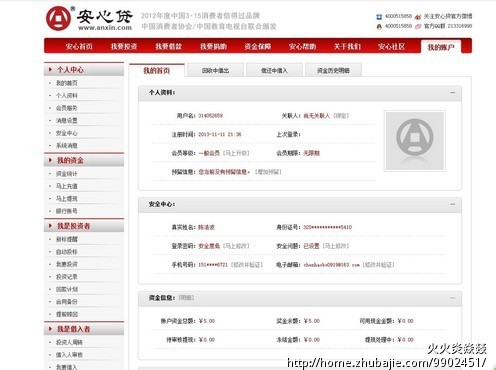Click [马上修改] beside 登录密码
The image size is (496, 370).
click(236, 246)
